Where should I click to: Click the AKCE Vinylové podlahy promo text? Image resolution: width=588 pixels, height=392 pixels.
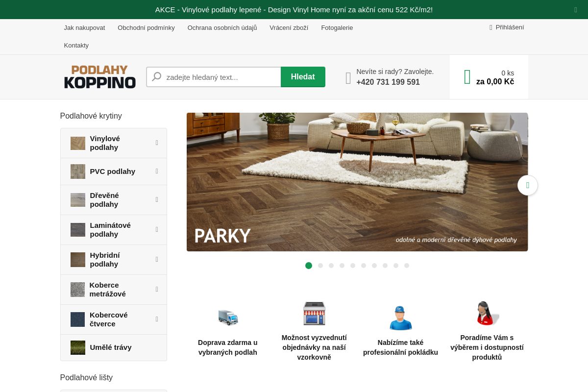click(x=294, y=9)
